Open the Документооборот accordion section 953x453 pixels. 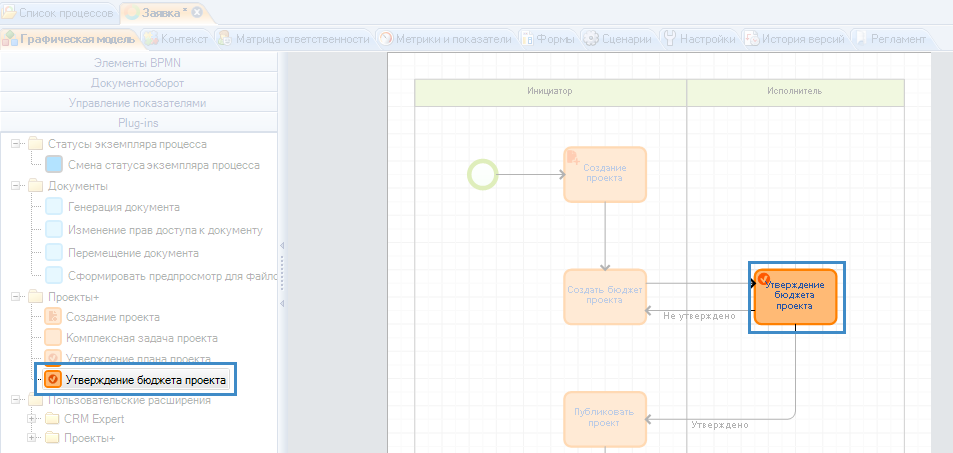(140, 83)
